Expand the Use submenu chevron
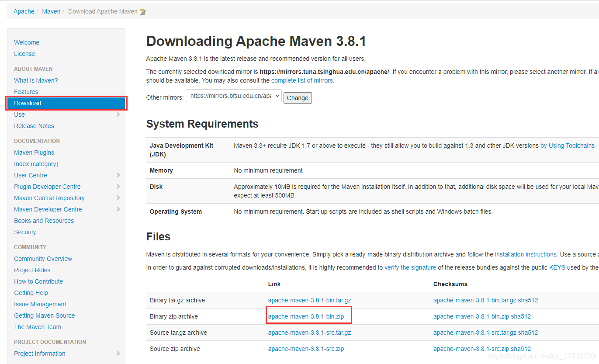 118,114
